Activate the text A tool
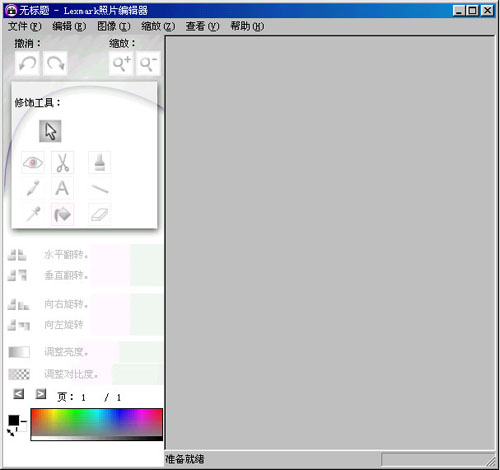The height and width of the screenshot is (470, 500). [62, 188]
